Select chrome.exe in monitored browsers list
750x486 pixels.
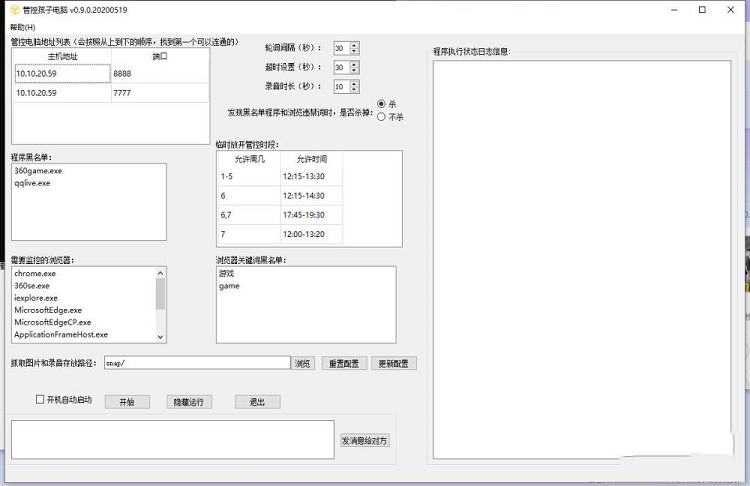point(36,273)
